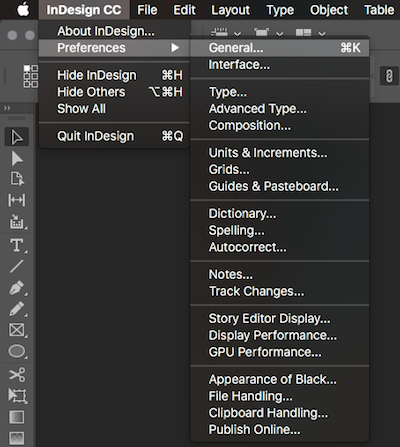The image size is (400, 447).
Task: Open the InDesign CC menu
Action: tap(84, 10)
